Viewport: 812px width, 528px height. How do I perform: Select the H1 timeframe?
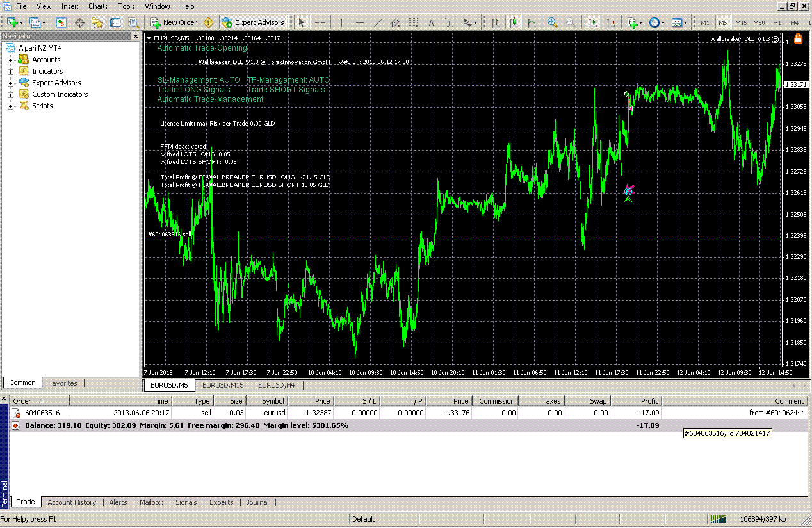(x=777, y=22)
